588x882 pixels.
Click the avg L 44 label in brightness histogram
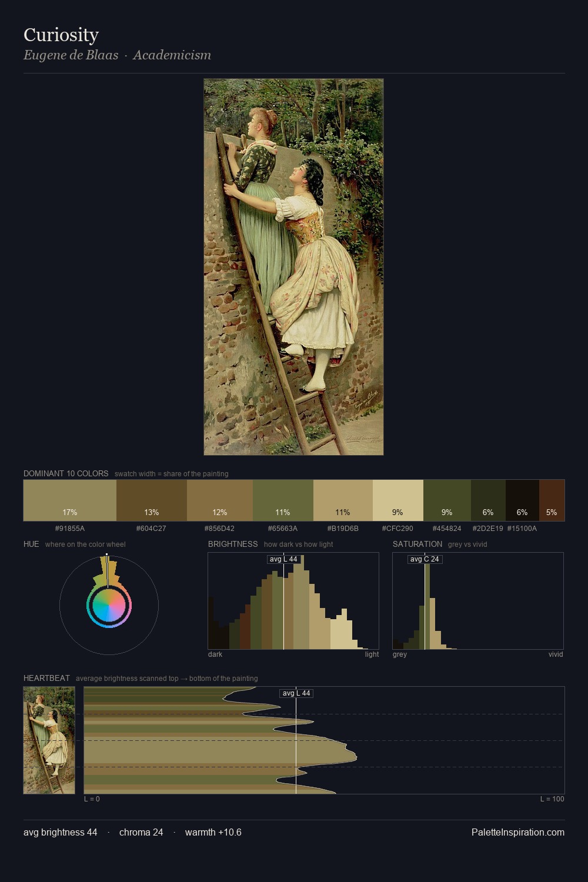point(283,559)
